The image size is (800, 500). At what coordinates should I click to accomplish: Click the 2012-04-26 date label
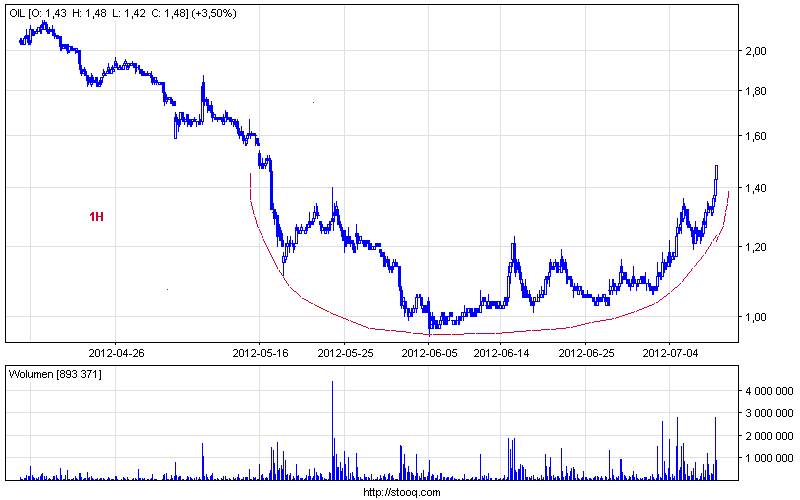click(116, 353)
